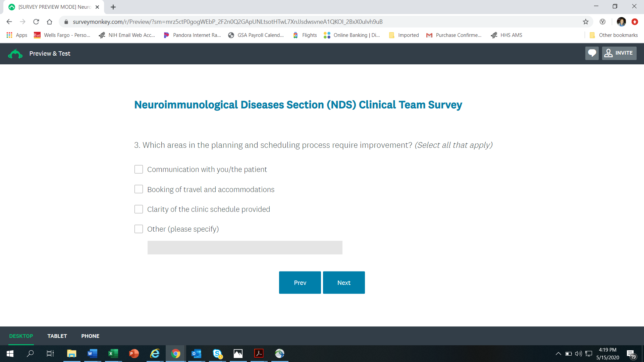Click the Other specify text field
The width and height of the screenshot is (644, 362).
pyautogui.click(x=245, y=248)
